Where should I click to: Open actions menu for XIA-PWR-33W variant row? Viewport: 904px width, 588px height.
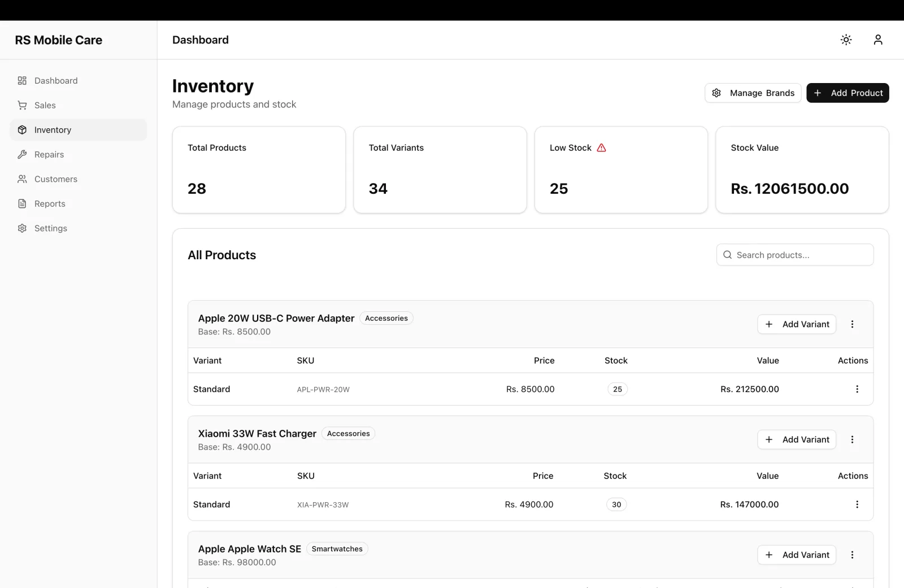pos(857,504)
